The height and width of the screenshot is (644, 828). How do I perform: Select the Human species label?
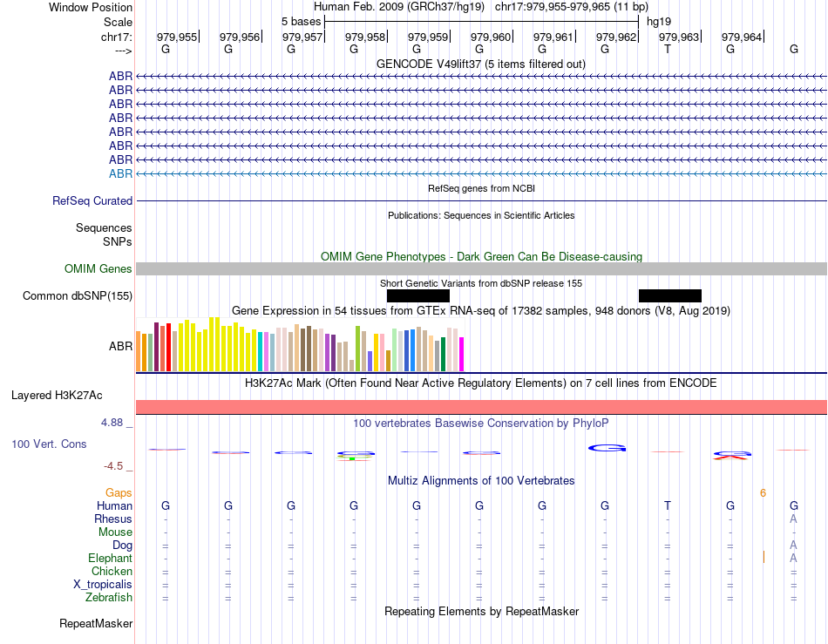pyautogui.click(x=114, y=505)
